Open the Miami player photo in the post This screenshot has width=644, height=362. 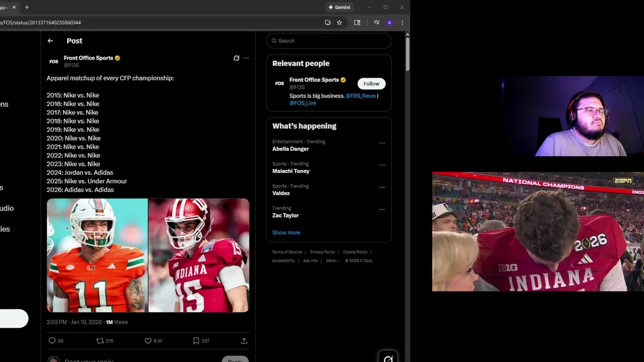tap(97, 255)
